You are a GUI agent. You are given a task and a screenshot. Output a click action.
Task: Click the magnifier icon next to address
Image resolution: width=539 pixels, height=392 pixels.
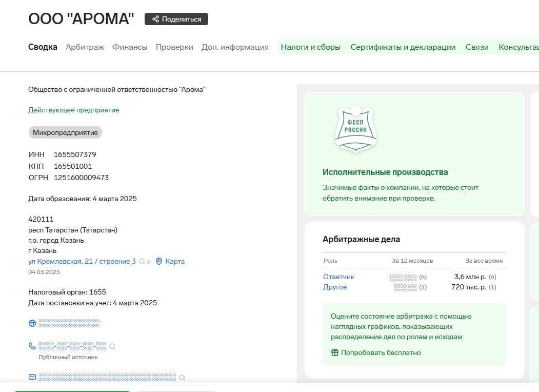click(142, 262)
